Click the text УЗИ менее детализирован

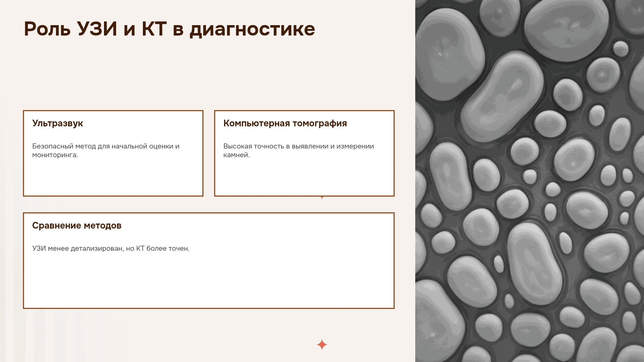tap(77, 248)
